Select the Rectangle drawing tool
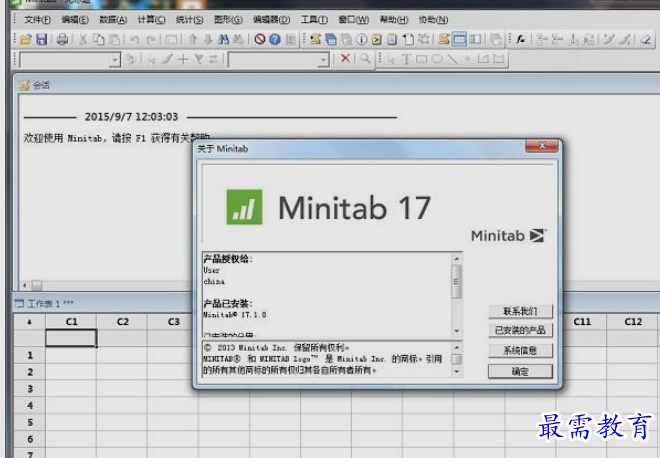 click(x=421, y=59)
